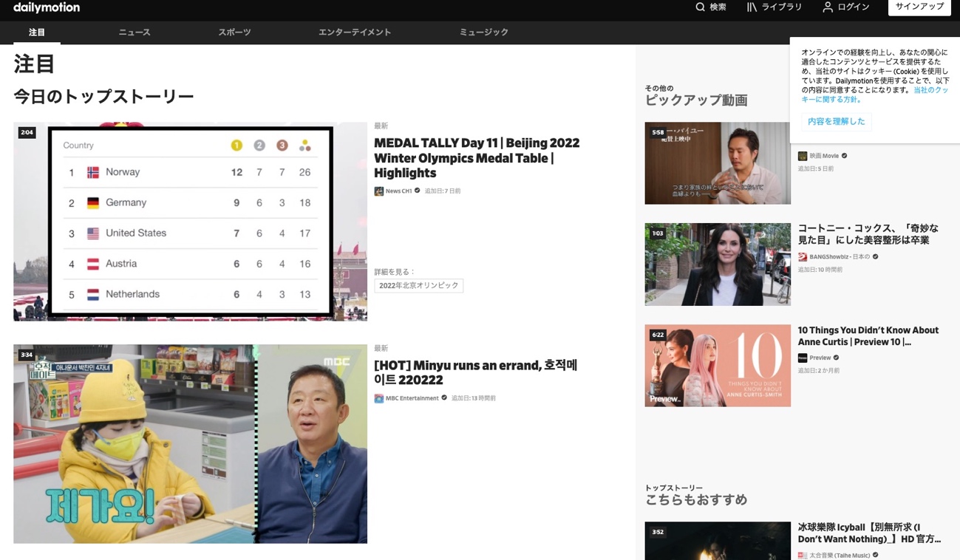Open the library via ライブラリ icon

(x=752, y=7)
